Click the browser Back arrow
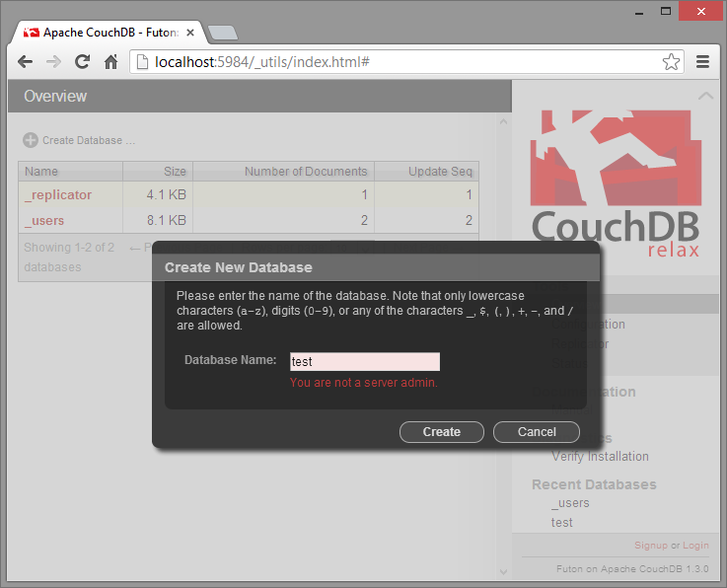The image size is (727, 588). coord(25,62)
